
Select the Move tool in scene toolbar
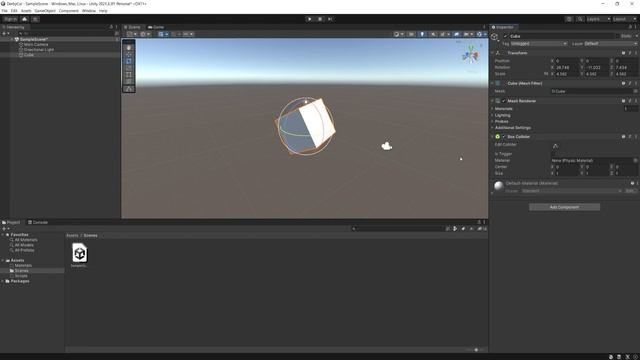pos(129,54)
